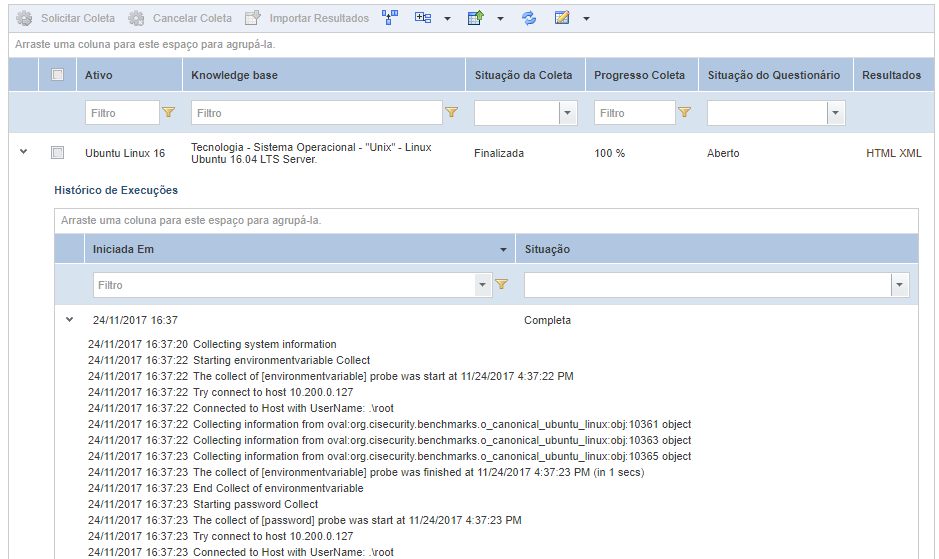Viewport: 939px width, 559px height.
Task: Sort by the Progresso Coleta column header
Action: point(640,75)
